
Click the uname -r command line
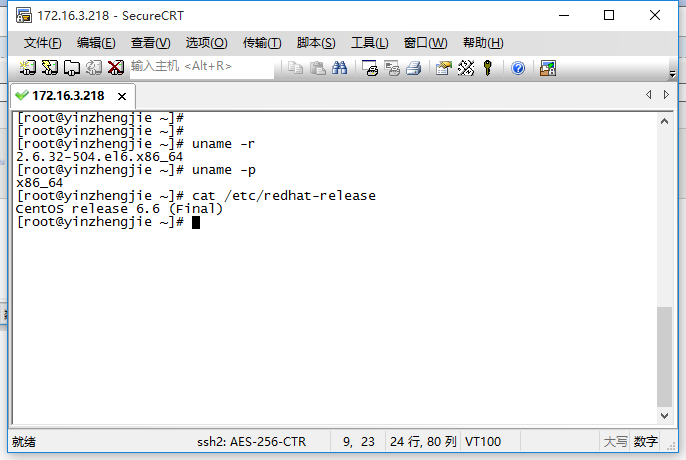136,144
